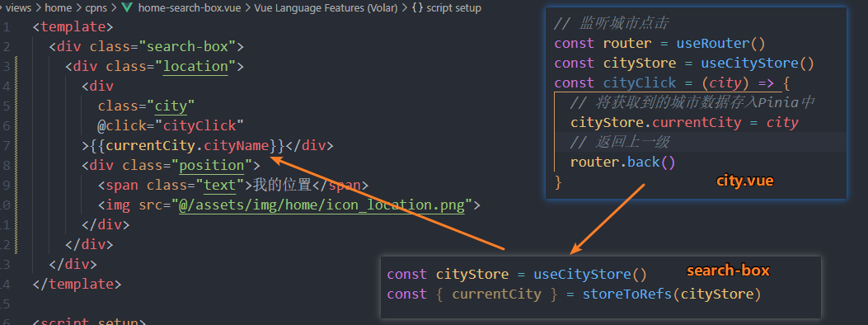Click line number 1 in the gutter
This screenshot has width=868, height=325.
click(6, 26)
